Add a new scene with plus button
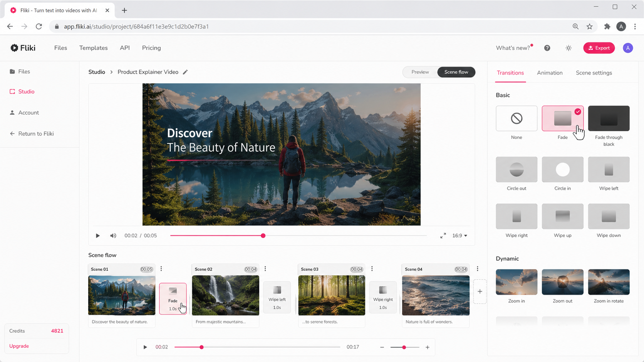 click(x=480, y=292)
